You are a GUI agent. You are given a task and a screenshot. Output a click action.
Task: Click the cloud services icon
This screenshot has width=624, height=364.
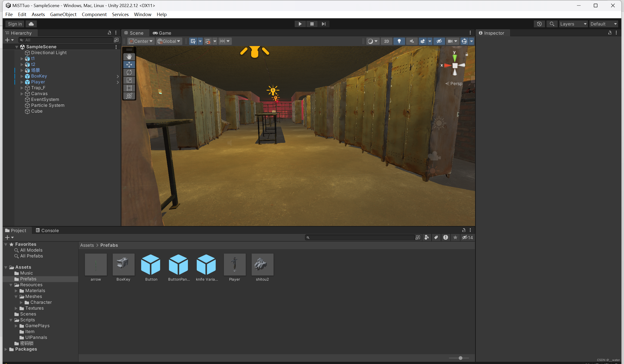click(31, 24)
